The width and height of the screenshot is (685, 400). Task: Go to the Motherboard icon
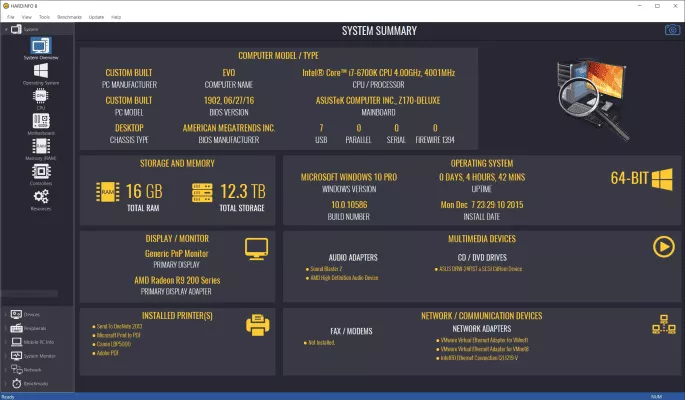pyautogui.click(x=41, y=122)
